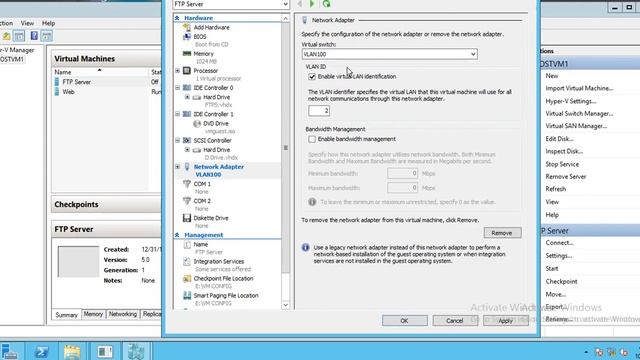Click the Apply button
640x360 pixels.
505,320
